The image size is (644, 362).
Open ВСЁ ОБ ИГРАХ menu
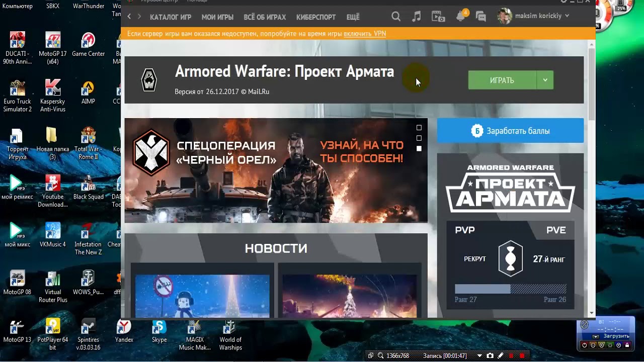(x=265, y=17)
